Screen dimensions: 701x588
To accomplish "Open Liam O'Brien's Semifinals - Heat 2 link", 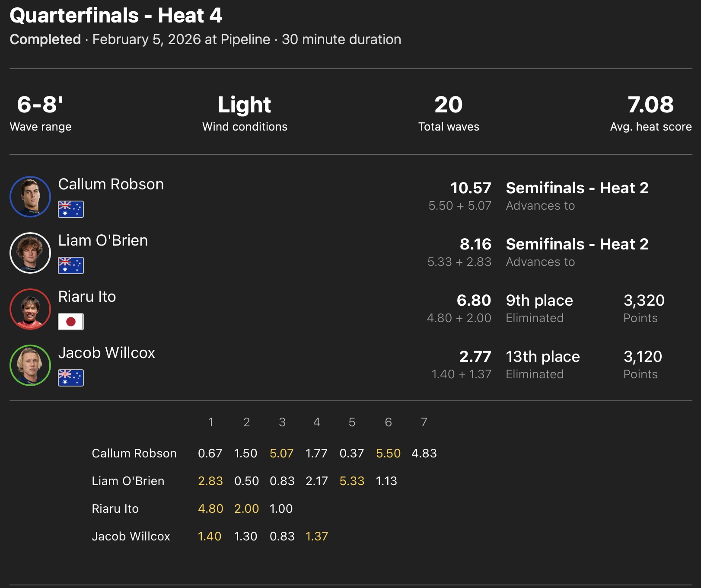I will tap(577, 244).
